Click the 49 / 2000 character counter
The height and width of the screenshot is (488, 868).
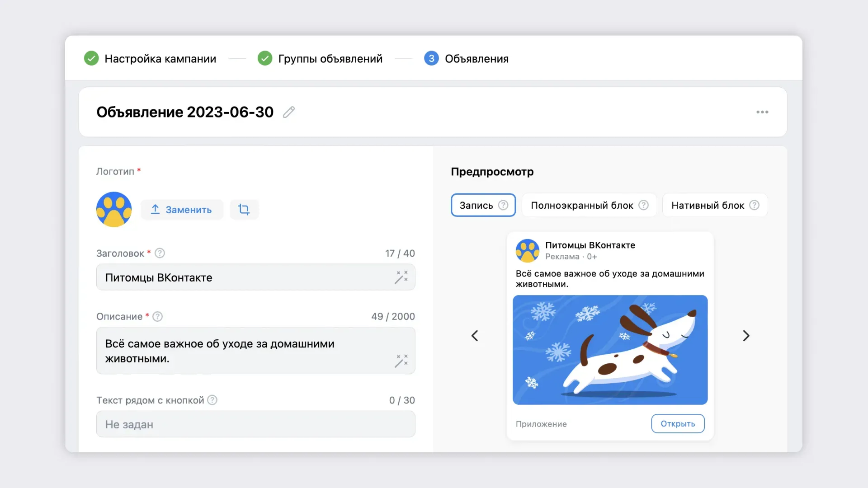[x=393, y=317]
